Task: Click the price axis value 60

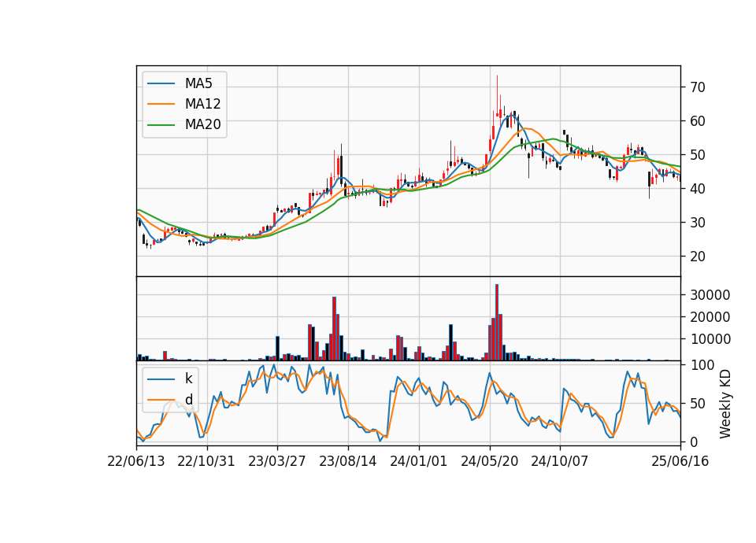Action: tap(697, 121)
